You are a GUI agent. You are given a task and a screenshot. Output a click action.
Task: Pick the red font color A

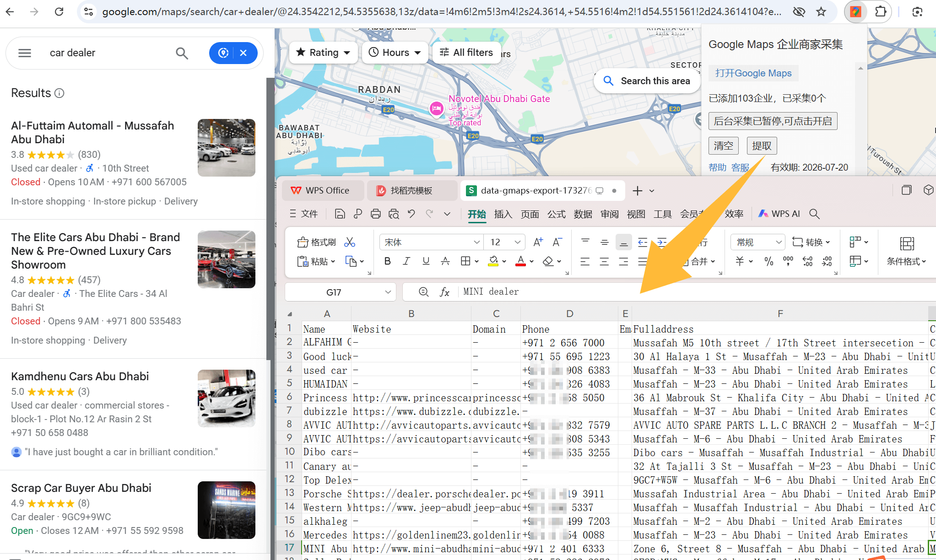click(x=520, y=261)
